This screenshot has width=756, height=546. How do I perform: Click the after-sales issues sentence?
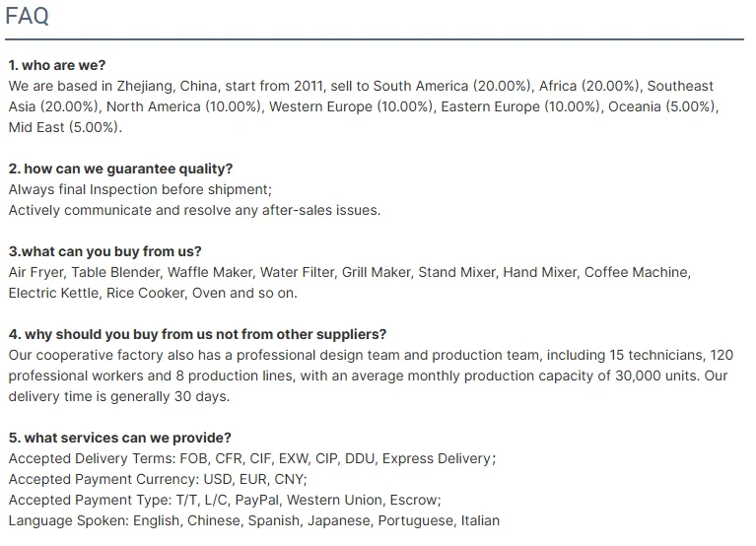(193, 210)
